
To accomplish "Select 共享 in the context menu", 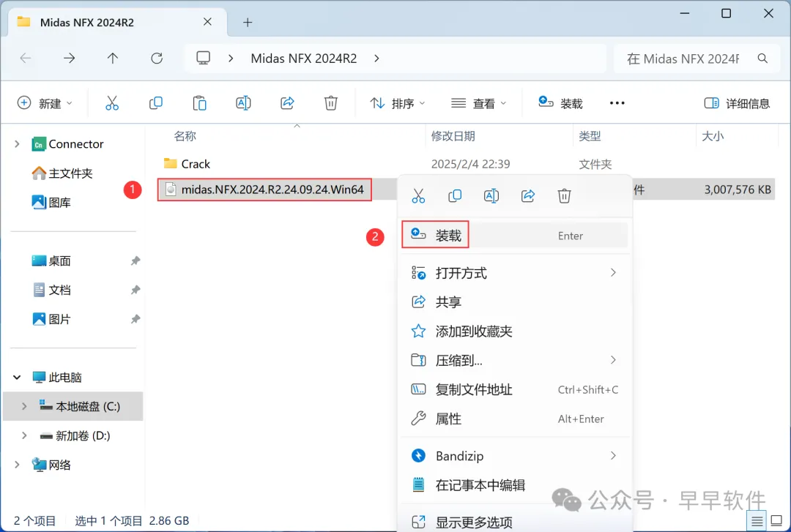I will pos(515,302).
